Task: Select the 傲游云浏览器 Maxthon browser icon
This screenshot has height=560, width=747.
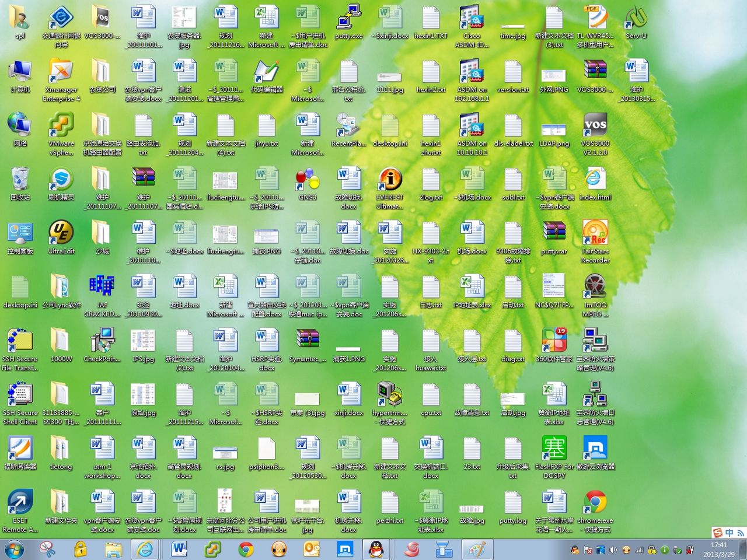Action: coord(595,454)
